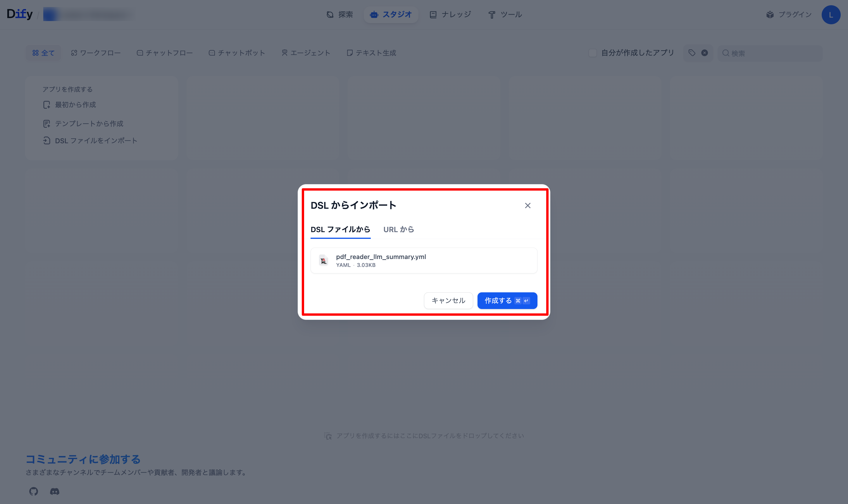The height and width of the screenshot is (504, 848).
Task: Enable the 自分が作成したアプリ checkbox
Action: point(593,53)
